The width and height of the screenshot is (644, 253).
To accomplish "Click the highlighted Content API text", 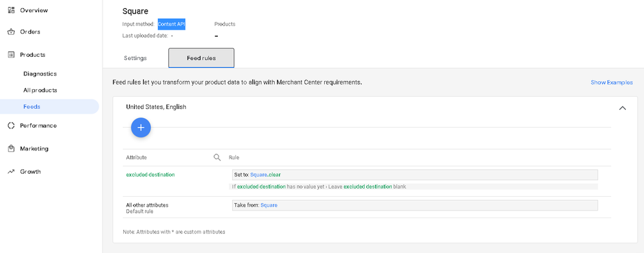I will click(171, 25).
